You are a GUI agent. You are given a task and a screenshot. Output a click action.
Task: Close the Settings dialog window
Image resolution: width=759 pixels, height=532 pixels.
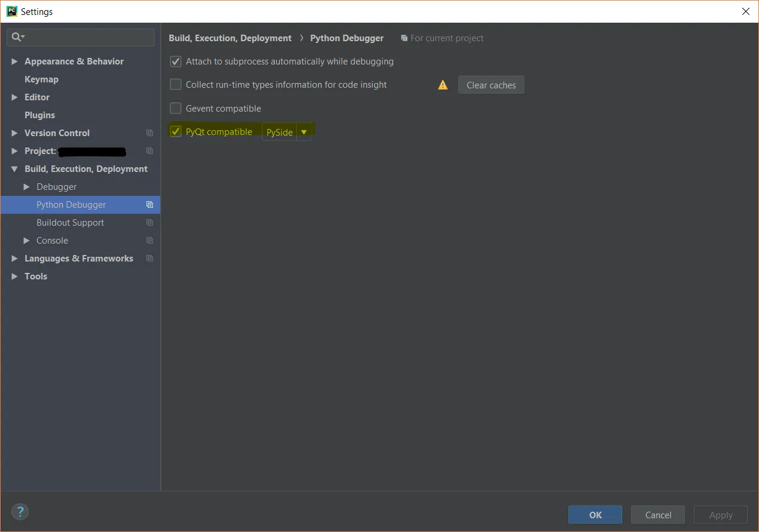click(745, 11)
